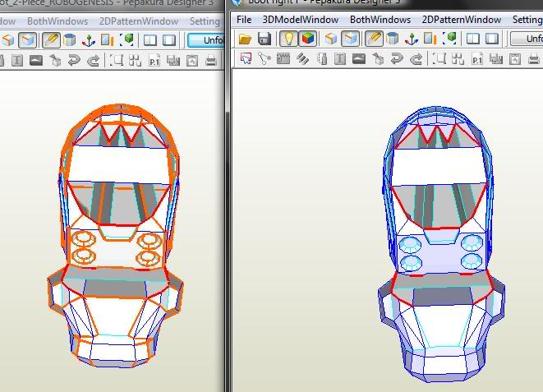Select the red arrow Select-and-Move tool

(x=246, y=59)
